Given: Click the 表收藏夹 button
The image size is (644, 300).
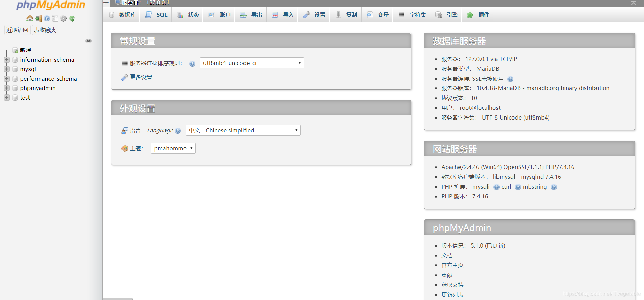Looking at the screenshot, I should pos(45,30).
